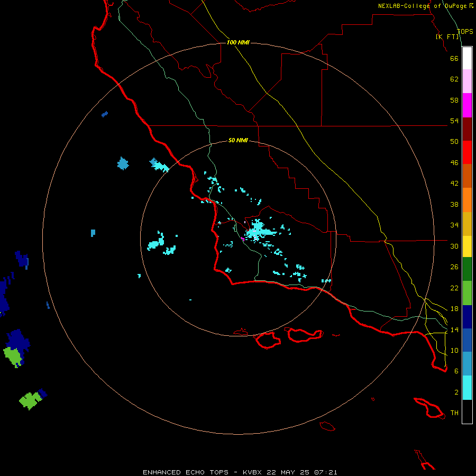
Task: Click the '42' legend value
Action: pyautogui.click(x=454, y=184)
